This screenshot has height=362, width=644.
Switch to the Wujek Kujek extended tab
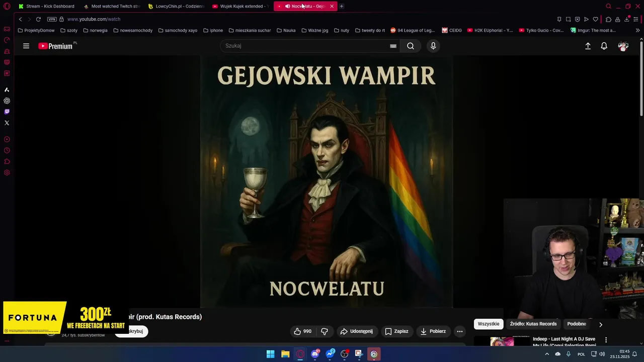pyautogui.click(x=240, y=6)
